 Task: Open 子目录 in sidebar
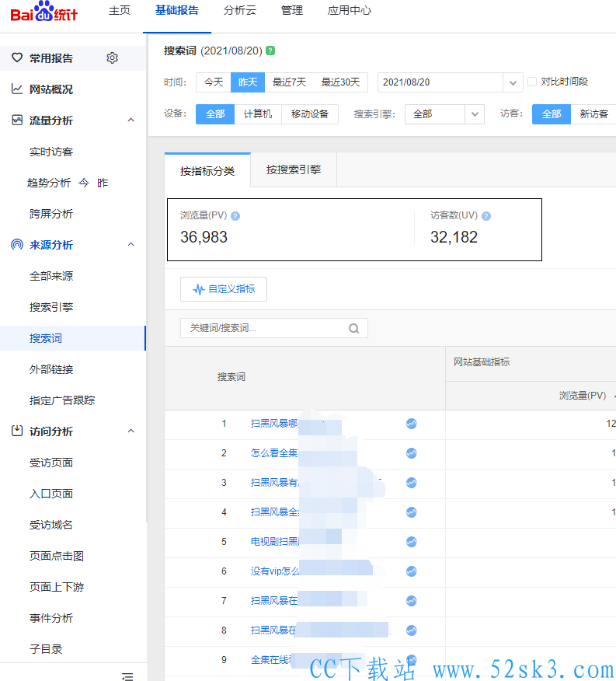[x=46, y=649]
